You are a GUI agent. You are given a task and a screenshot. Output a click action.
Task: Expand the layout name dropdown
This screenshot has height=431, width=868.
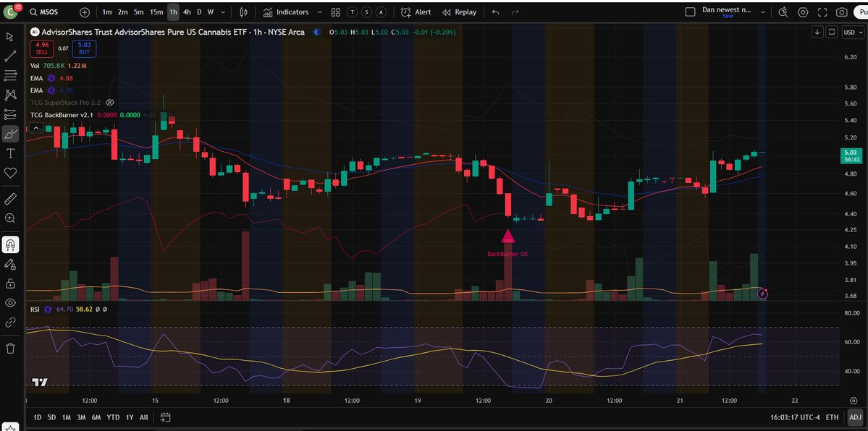[x=763, y=12]
